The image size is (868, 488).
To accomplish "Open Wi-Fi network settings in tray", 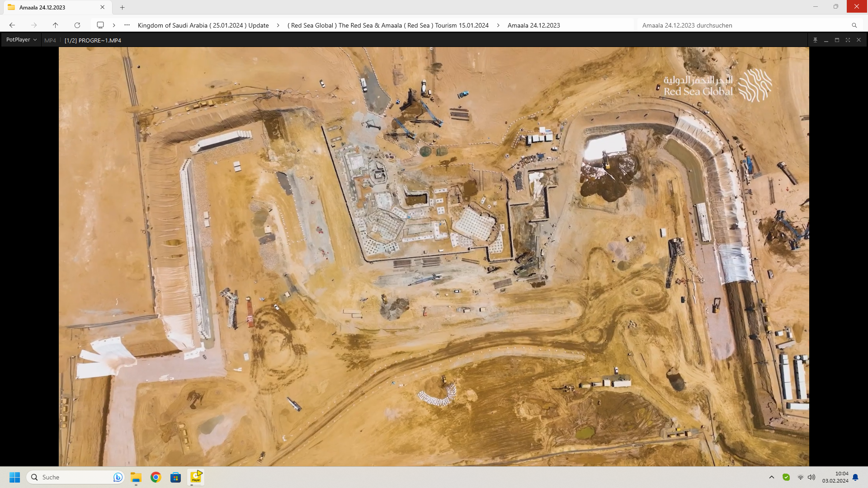I will (x=800, y=477).
